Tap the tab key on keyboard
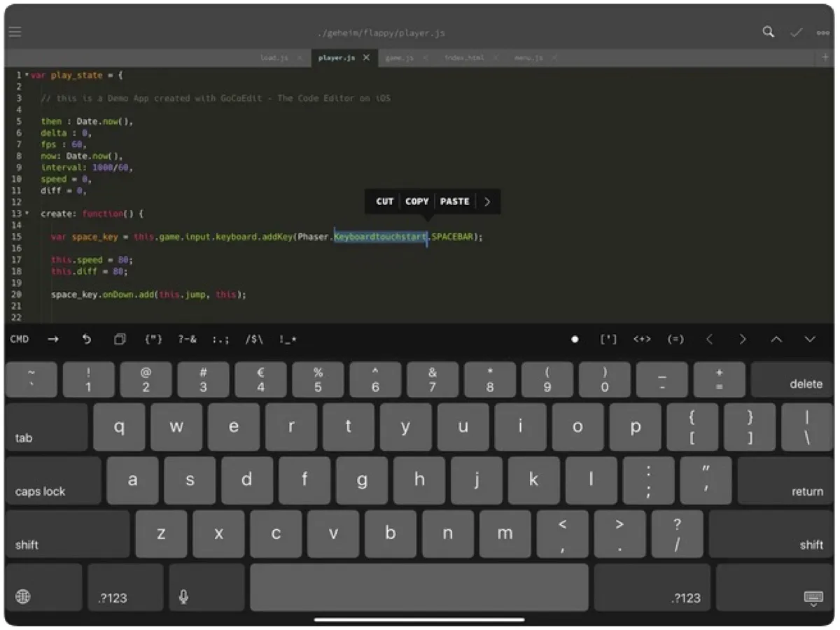840x630 pixels. [46, 427]
